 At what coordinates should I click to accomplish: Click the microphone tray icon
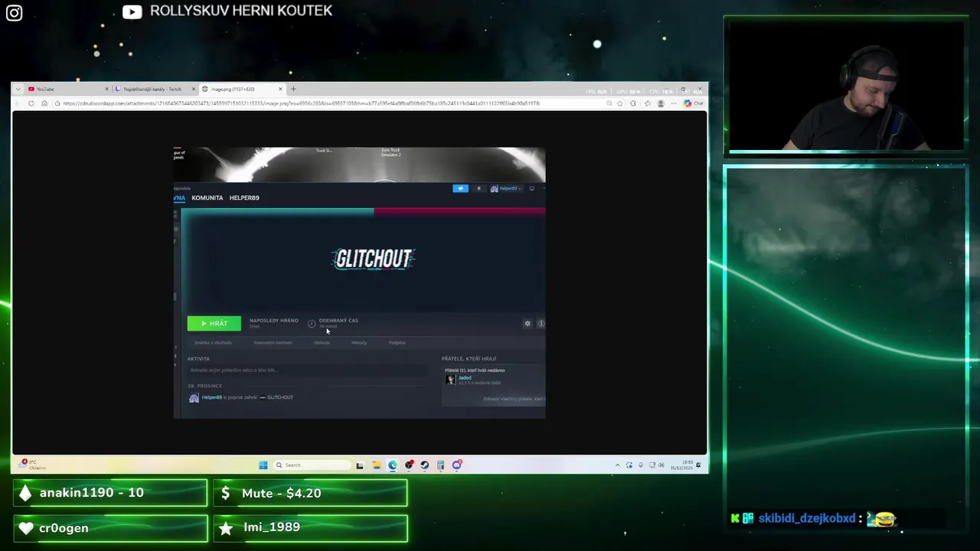pyautogui.click(x=641, y=465)
